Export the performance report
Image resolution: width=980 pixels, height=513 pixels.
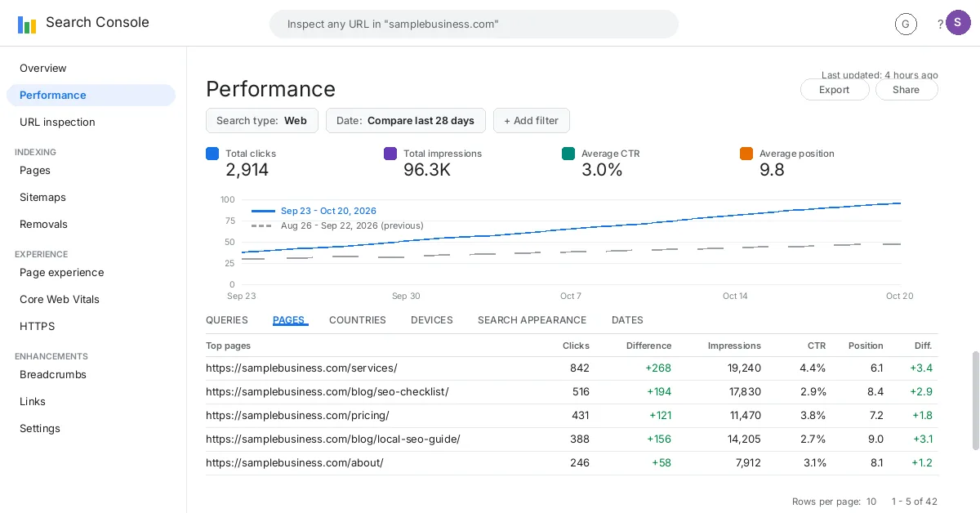(x=835, y=90)
